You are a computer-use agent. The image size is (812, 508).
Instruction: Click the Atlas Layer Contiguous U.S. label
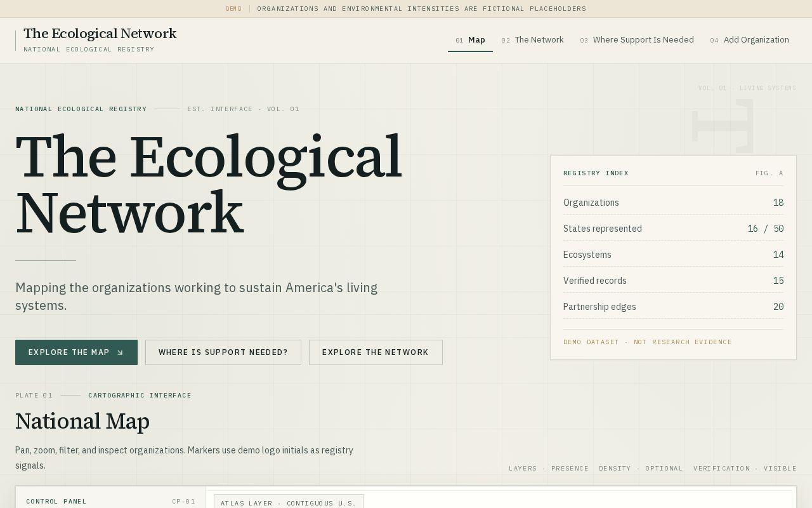289,503
